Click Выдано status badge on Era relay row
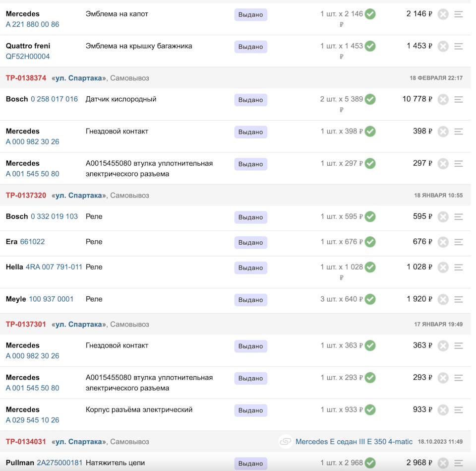This screenshot has height=471, width=476. (x=250, y=243)
